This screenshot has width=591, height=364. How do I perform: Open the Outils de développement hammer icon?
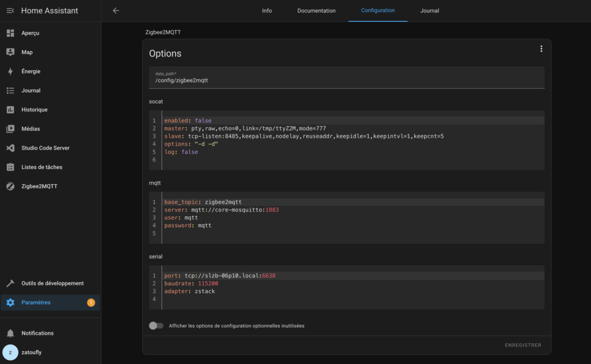(x=10, y=283)
